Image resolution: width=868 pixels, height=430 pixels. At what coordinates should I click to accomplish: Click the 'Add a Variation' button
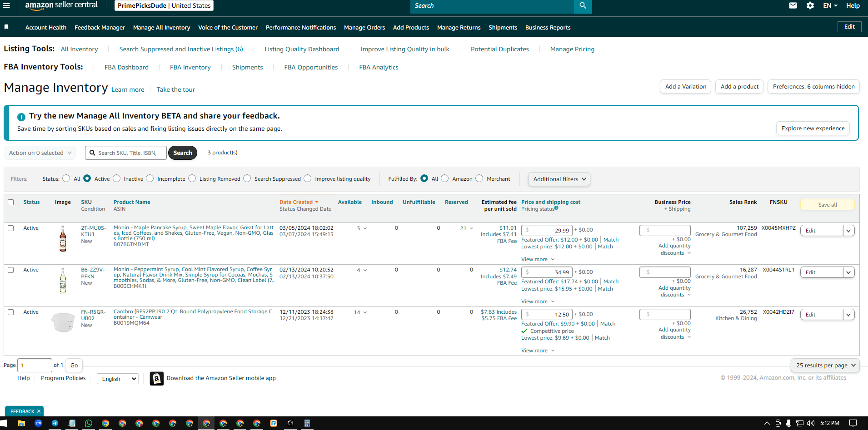click(686, 87)
